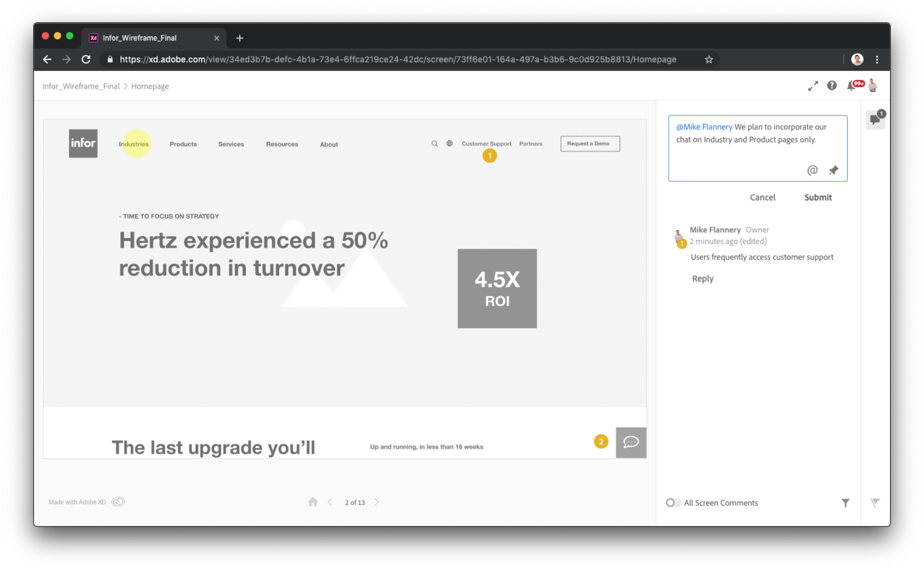This screenshot has height=571, width=924.
Task: Click Homepage breadcrumb
Action: coord(150,86)
